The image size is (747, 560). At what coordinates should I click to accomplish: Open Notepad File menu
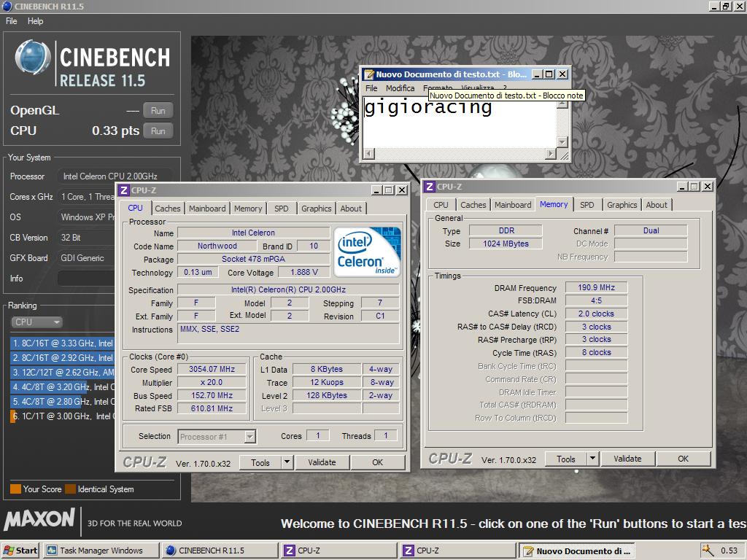click(371, 88)
